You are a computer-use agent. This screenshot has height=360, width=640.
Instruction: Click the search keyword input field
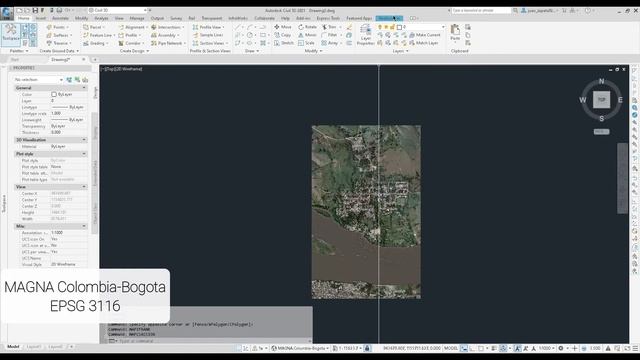(482, 11)
